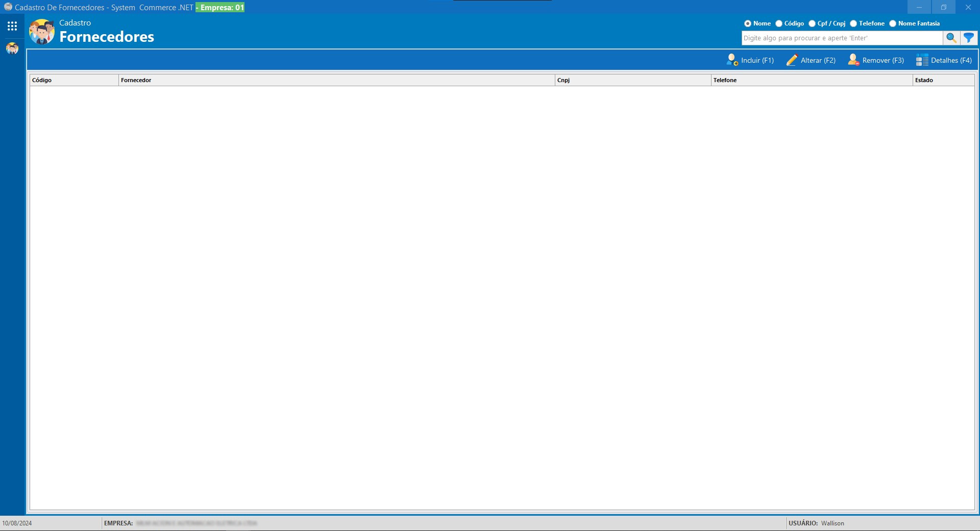
Task: Sort by the Código column header
Action: click(x=74, y=80)
